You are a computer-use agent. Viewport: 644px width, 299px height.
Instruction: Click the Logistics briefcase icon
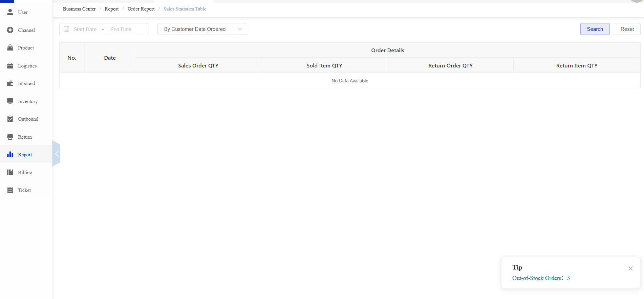[10, 66]
